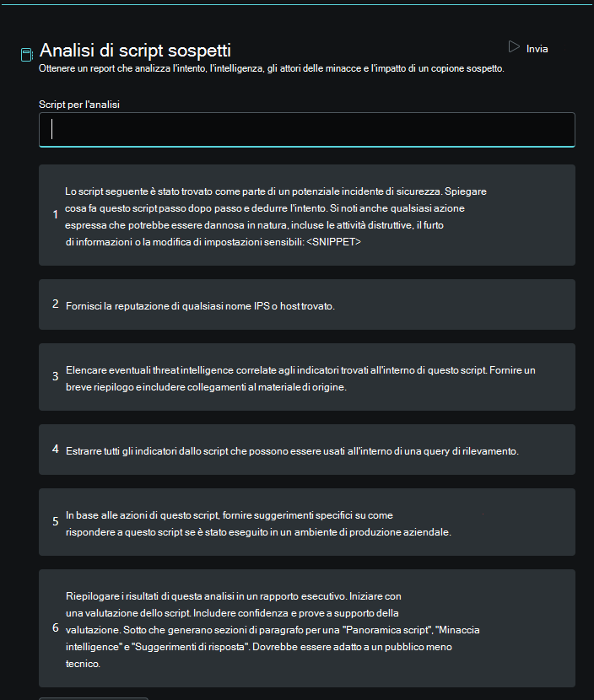Click the Invia text label
Screen dimensions: 594x700
(537, 49)
